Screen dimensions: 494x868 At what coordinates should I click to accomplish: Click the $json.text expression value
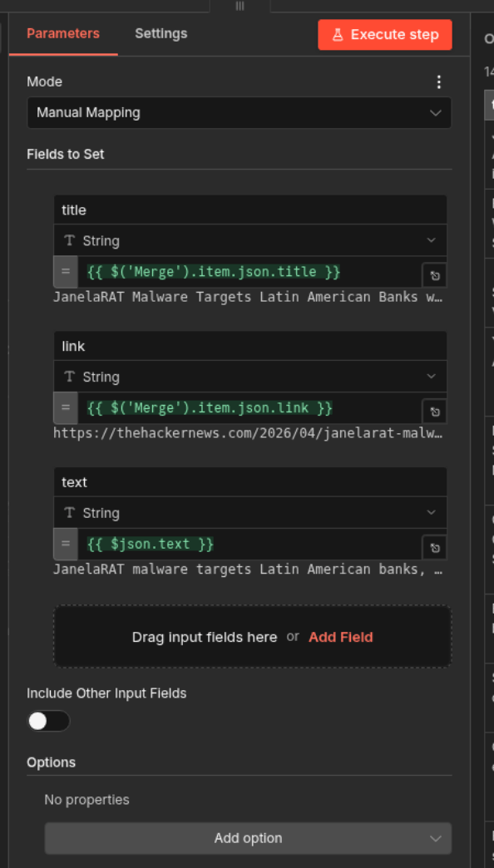pyautogui.click(x=150, y=544)
